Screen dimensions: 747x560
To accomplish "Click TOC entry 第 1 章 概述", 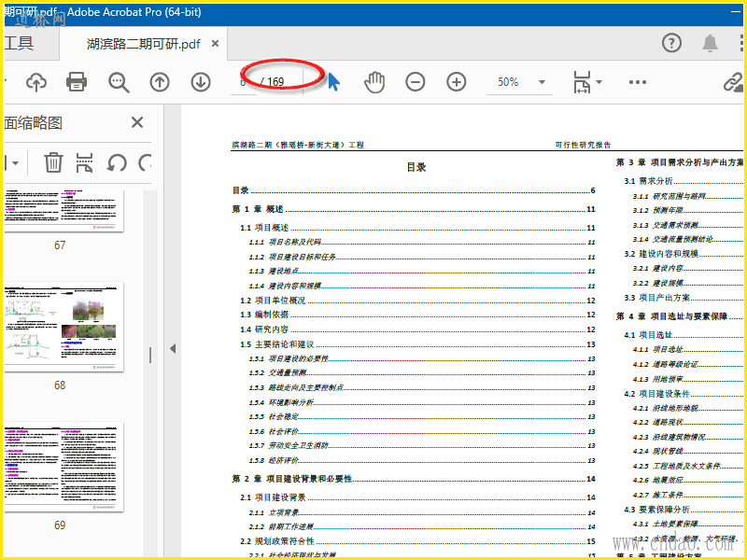I will point(414,209).
